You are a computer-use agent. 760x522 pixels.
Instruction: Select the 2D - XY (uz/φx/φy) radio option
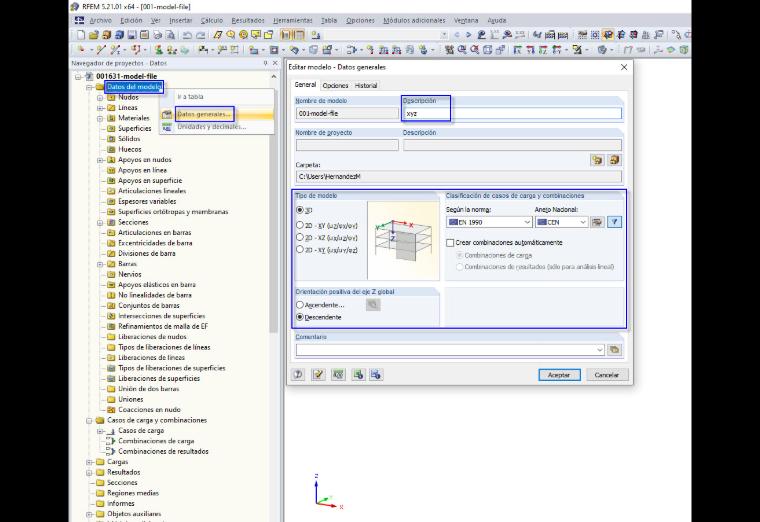tap(300, 225)
